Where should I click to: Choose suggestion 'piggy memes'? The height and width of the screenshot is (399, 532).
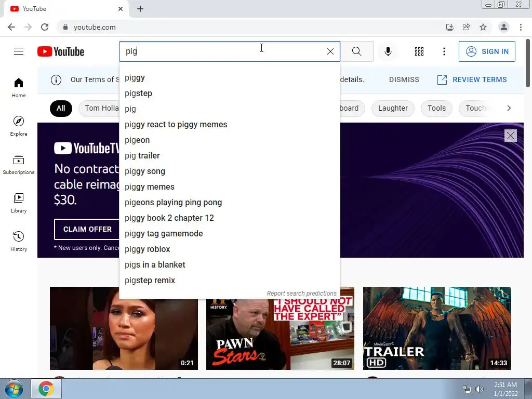click(x=229, y=187)
